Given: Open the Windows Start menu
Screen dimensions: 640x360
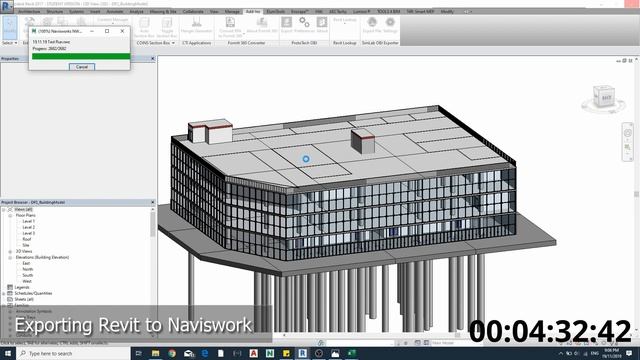Looking at the screenshot, I should point(8,353).
